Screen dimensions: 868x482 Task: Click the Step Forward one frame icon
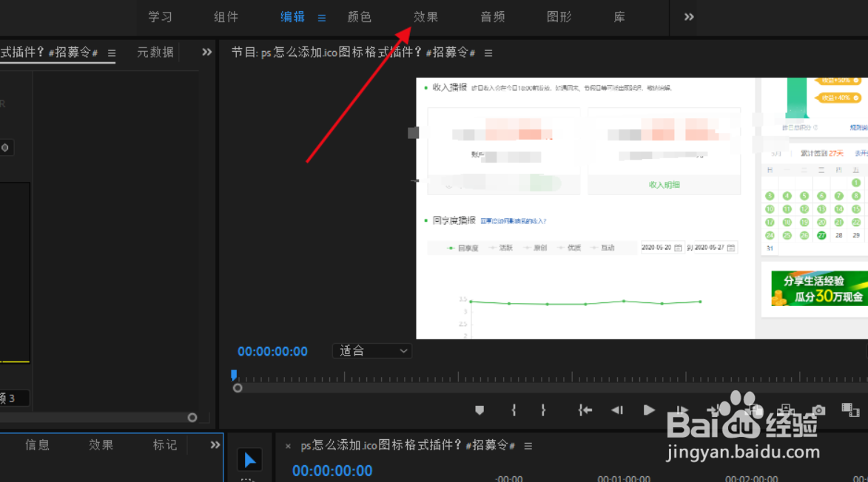click(x=681, y=410)
